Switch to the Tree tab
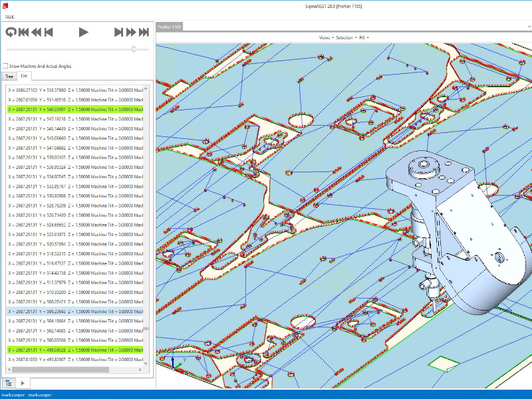Image resolution: width=532 pixels, height=399 pixels. 9,76
